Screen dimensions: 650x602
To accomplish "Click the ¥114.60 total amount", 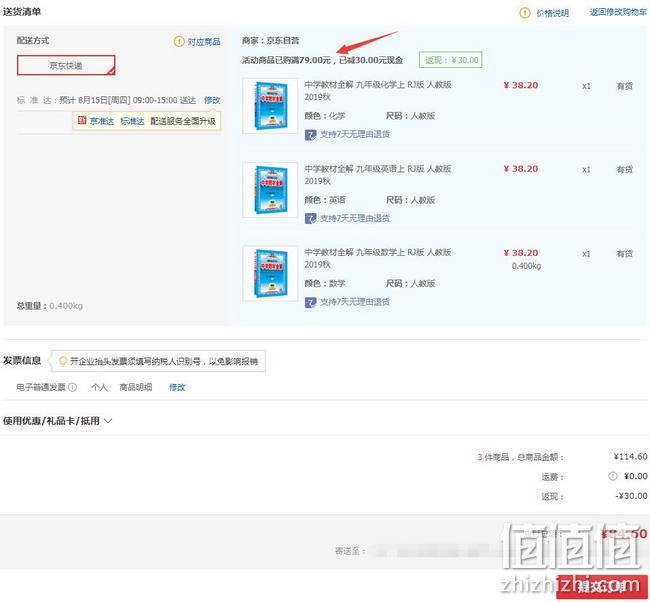I will pyautogui.click(x=631, y=456).
